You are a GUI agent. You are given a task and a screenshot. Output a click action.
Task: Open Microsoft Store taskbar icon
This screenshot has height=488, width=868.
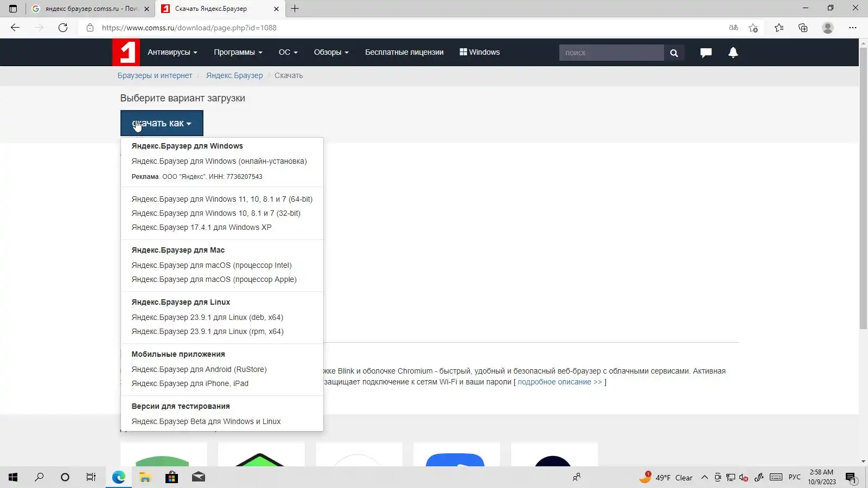click(171, 477)
